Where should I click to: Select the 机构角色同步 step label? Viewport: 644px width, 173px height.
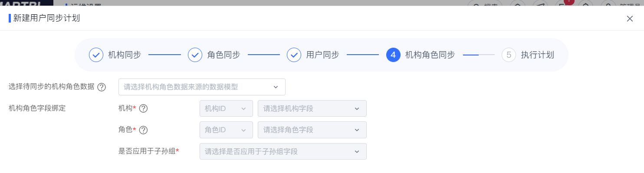click(x=430, y=55)
